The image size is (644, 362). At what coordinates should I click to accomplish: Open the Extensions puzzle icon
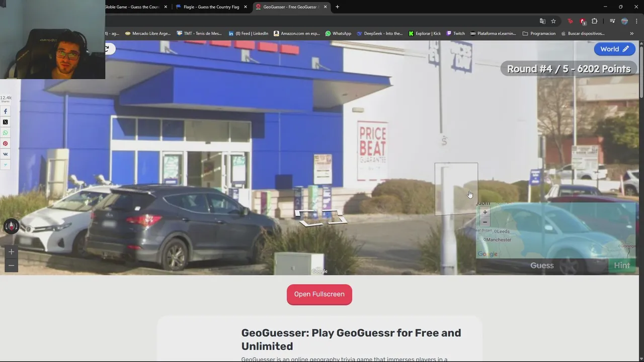click(595, 21)
